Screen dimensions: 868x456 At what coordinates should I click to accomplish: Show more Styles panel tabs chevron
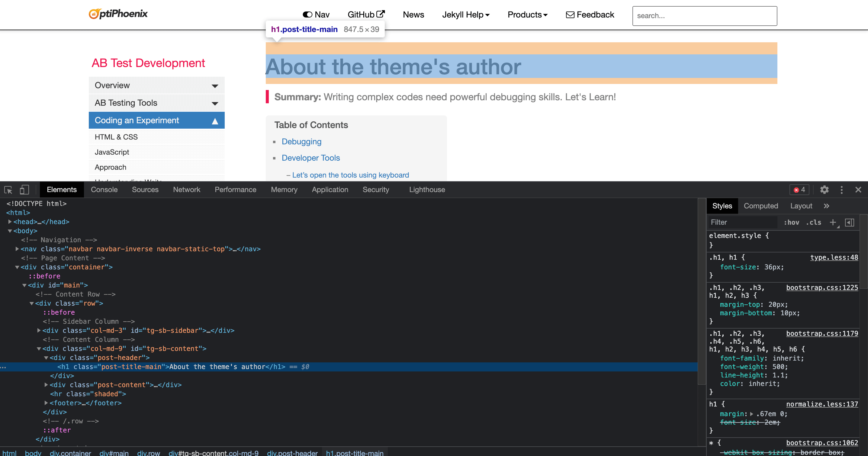(x=826, y=206)
